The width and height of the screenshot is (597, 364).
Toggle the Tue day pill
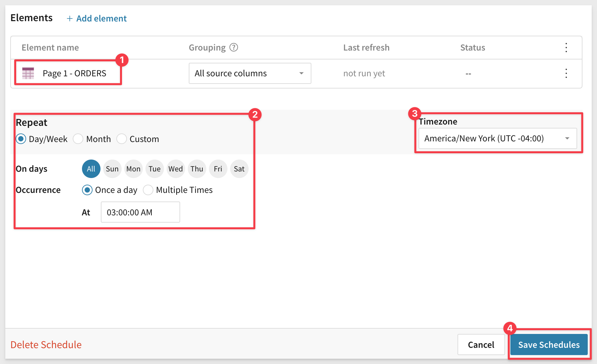click(155, 169)
